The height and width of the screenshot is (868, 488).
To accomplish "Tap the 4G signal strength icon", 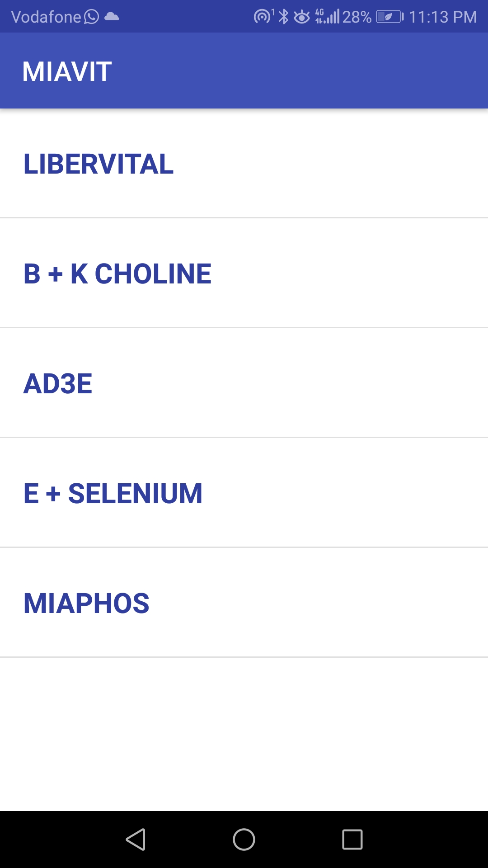I will [327, 17].
